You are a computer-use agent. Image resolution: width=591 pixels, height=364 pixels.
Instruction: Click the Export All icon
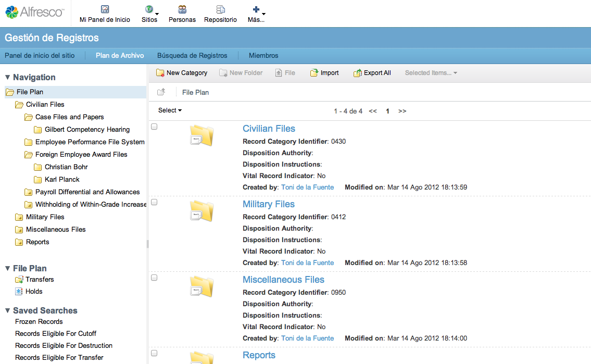coord(357,73)
